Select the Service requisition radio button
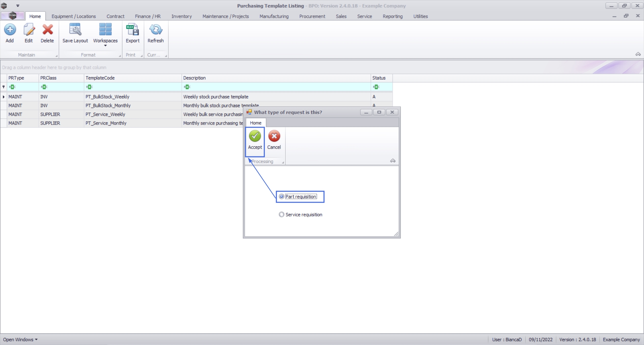The width and height of the screenshot is (644, 345). pos(281,215)
